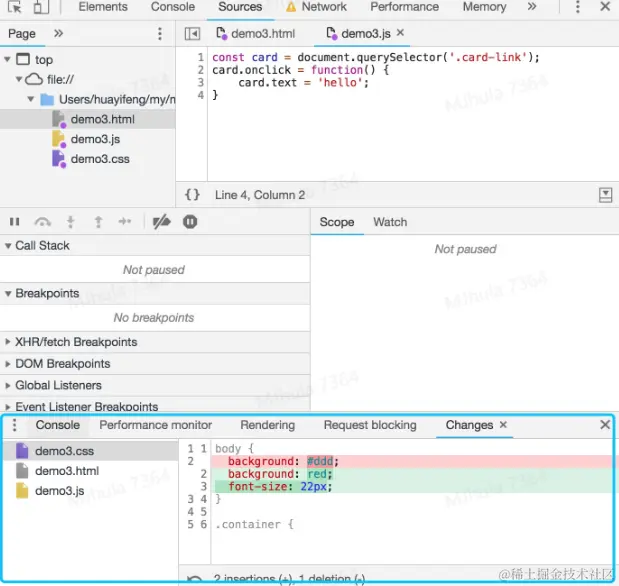The image size is (619, 586).
Task: Collapse the file:// origin node
Action: [x=19, y=79]
